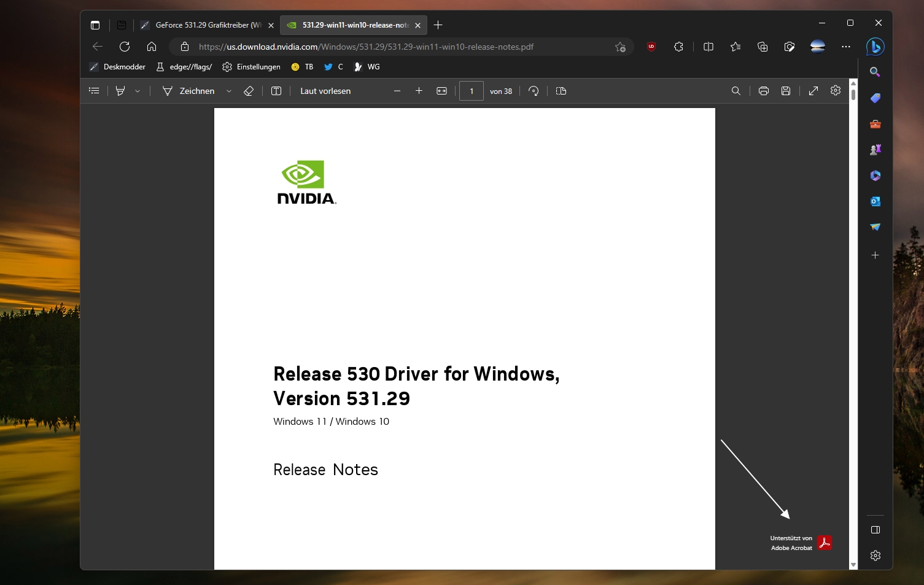This screenshot has width=924, height=585.
Task: Open sidebar settings gear at bottom
Action: click(x=875, y=556)
